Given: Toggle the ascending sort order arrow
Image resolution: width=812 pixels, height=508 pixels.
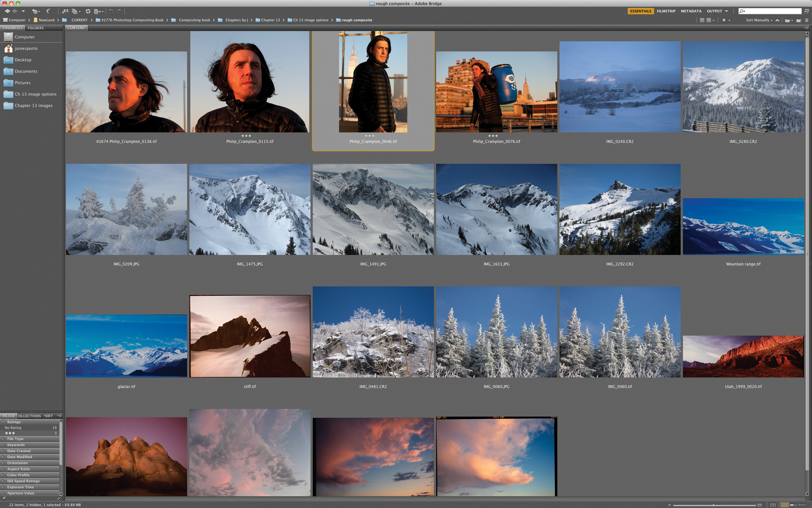Looking at the screenshot, I should (x=777, y=20).
